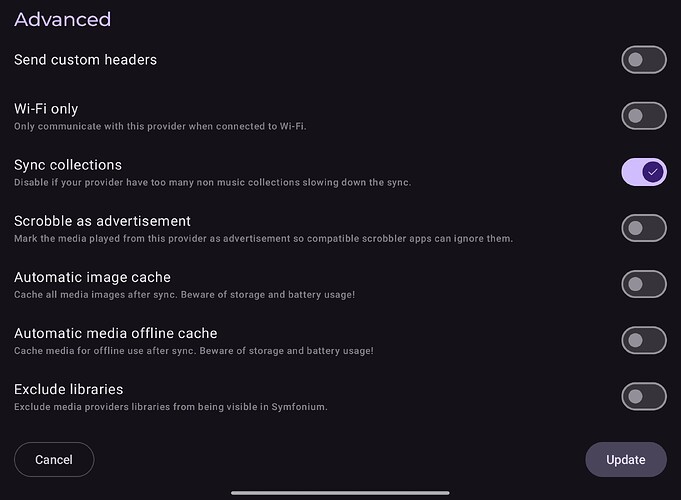Turn on Automatic media offline cache toggle
This screenshot has height=500, width=681.
tap(644, 340)
